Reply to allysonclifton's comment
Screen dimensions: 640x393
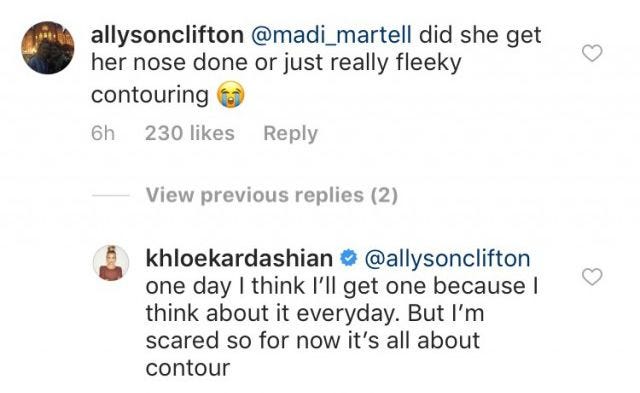point(290,133)
